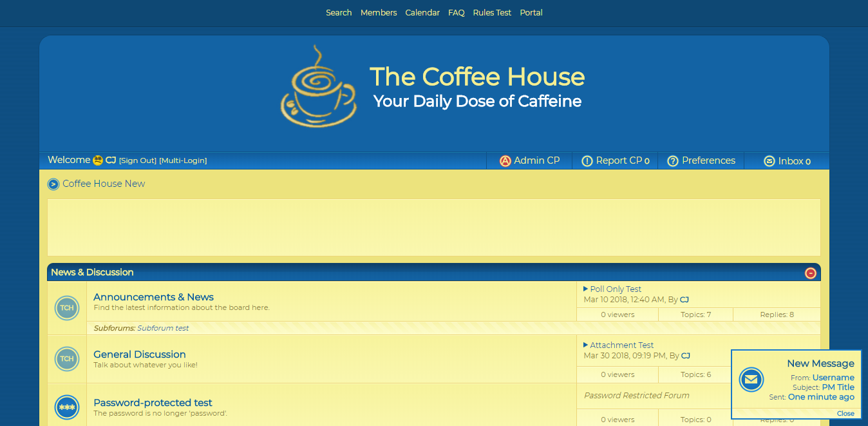Viewport: 868px width, 426px height.
Task: Click the Password Restricted Forum text
Action: tap(636, 396)
